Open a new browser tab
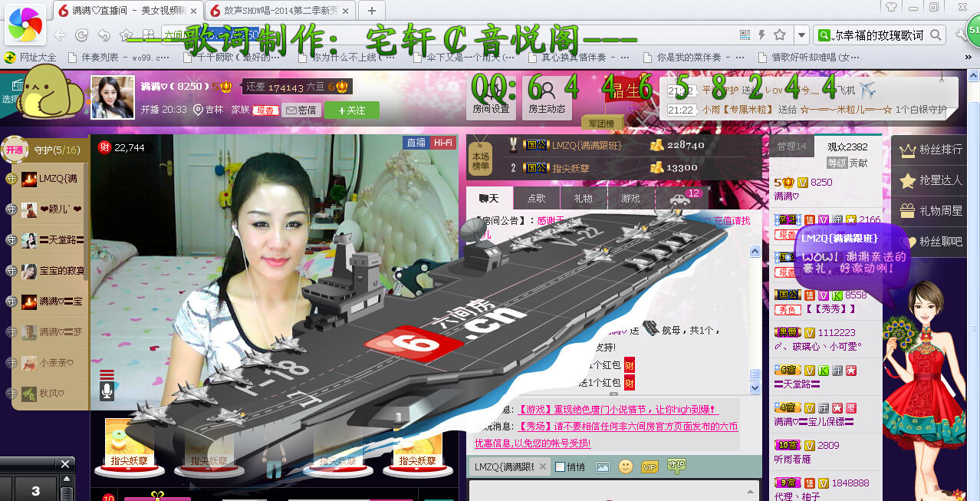Viewport: 980px width, 501px height. click(x=372, y=10)
